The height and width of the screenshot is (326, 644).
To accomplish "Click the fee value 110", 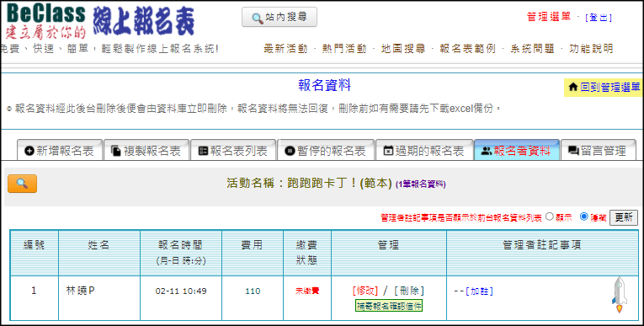I will point(253,291).
